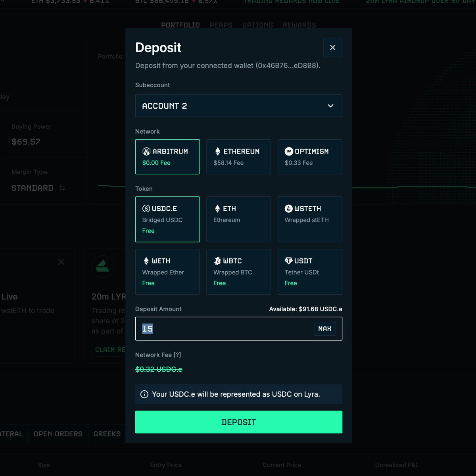
Task: Switch to the GREEKS tab
Action: point(107,434)
